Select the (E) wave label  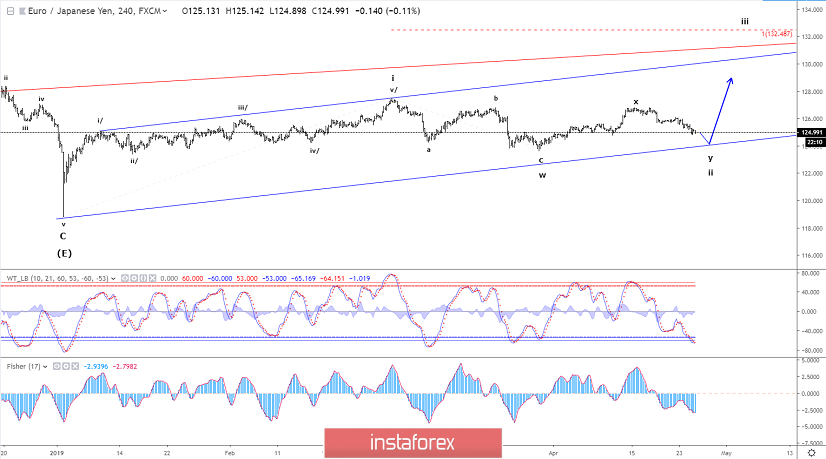(x=64, y=253)
